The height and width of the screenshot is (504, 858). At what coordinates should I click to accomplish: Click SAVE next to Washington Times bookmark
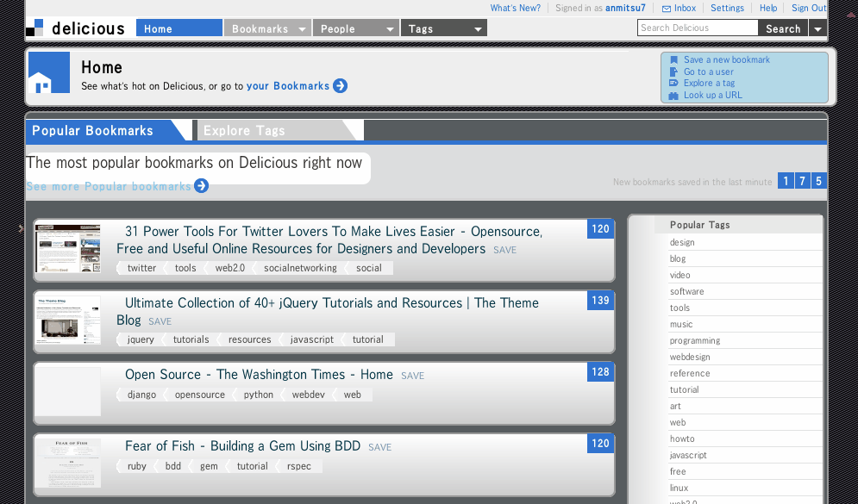pyautogui.click(x=412, y=376)
